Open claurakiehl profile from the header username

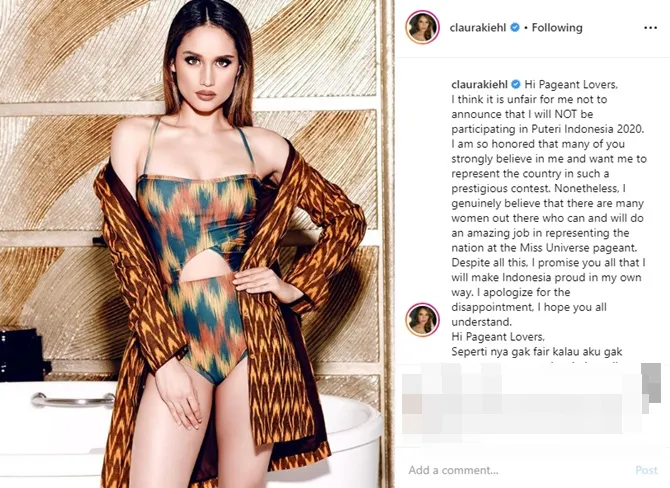478,28
